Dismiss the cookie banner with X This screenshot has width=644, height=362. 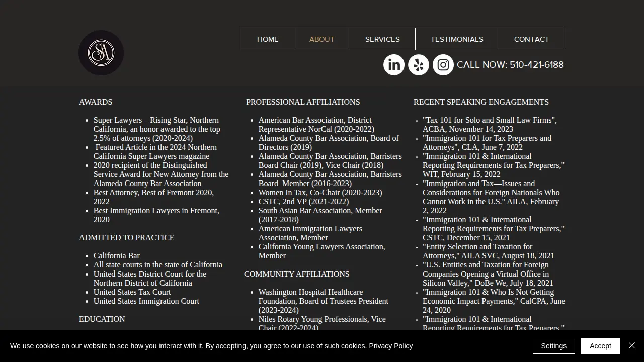click(x=632, y=345)
